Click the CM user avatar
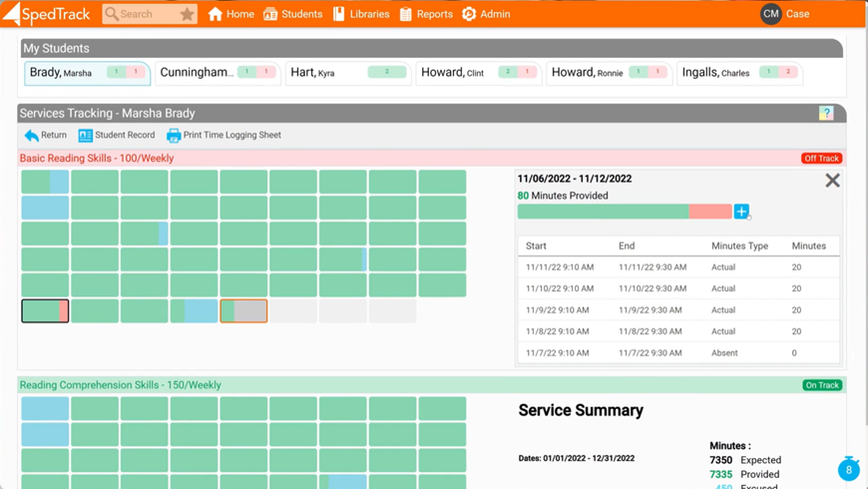 (771, 14)
